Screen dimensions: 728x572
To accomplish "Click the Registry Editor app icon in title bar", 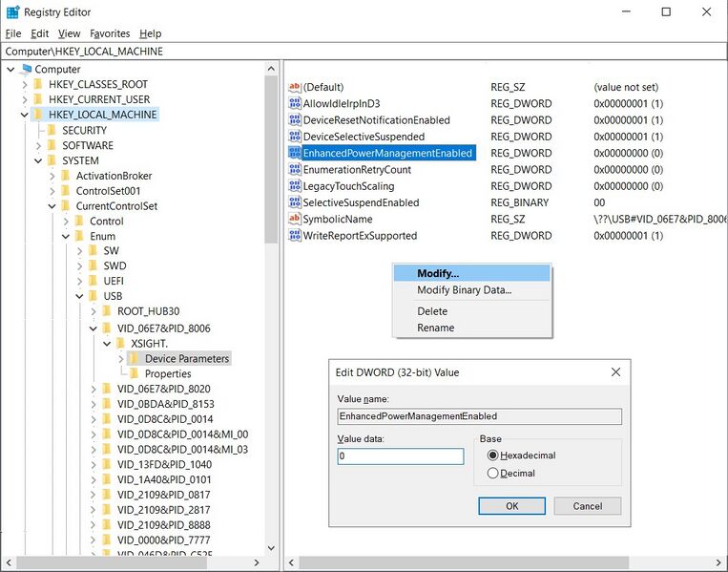I will click(12, 12).
